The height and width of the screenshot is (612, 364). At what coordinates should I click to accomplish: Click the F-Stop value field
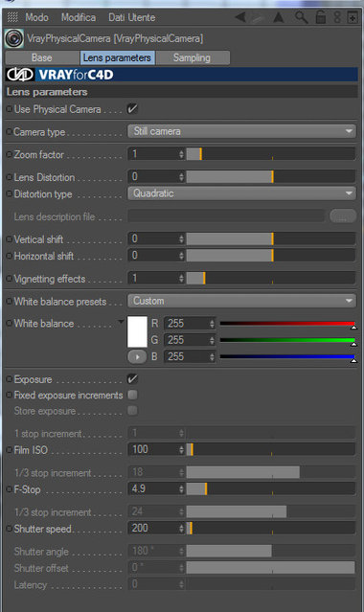pos(156,488)
